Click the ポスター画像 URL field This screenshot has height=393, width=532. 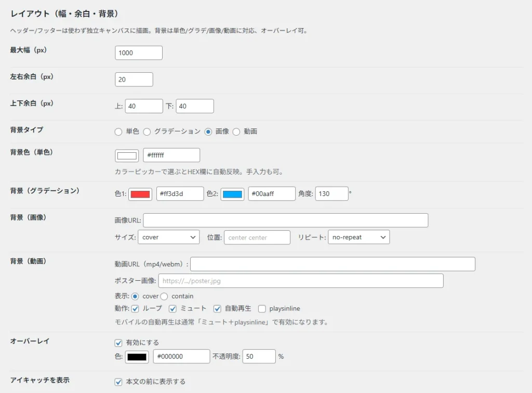point(301,281)
